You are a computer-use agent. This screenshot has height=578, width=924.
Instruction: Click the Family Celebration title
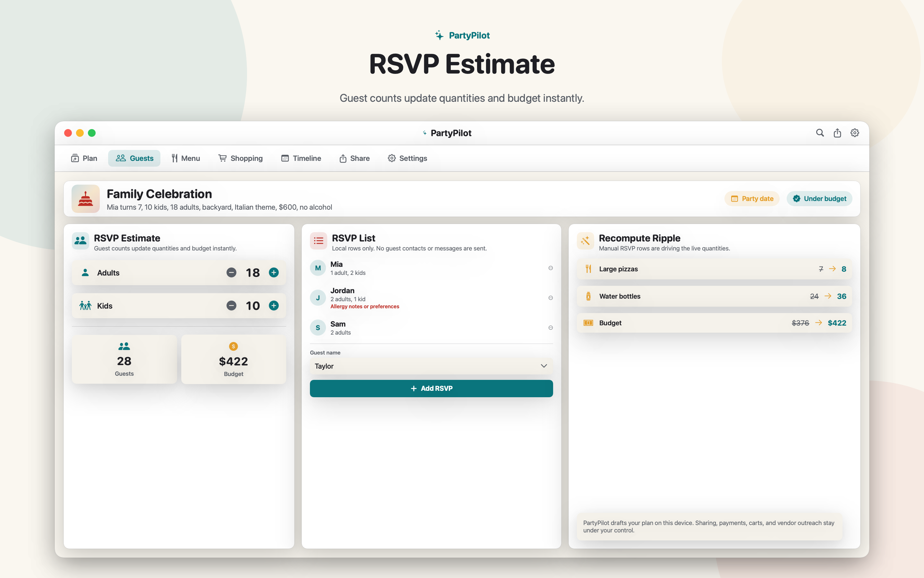pos(159,194)
